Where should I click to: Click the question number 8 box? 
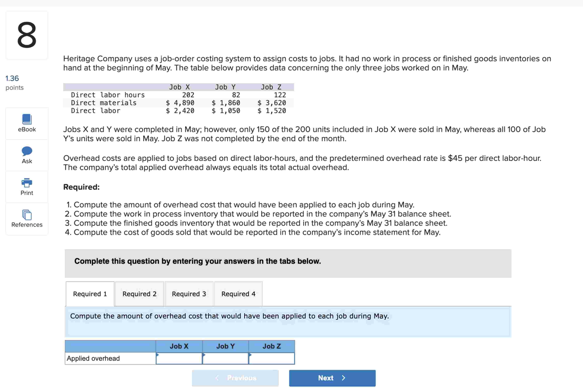coord(27,35)
